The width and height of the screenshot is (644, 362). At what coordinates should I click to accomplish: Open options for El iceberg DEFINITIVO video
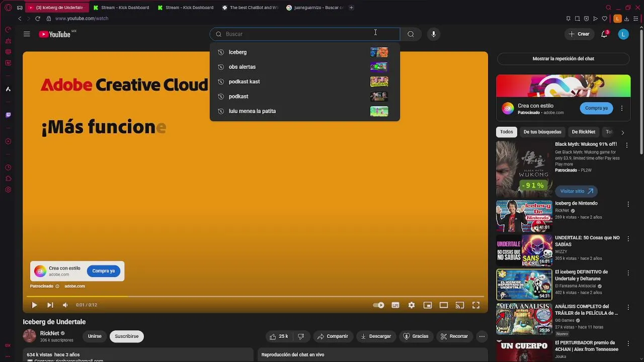point(628,273)
